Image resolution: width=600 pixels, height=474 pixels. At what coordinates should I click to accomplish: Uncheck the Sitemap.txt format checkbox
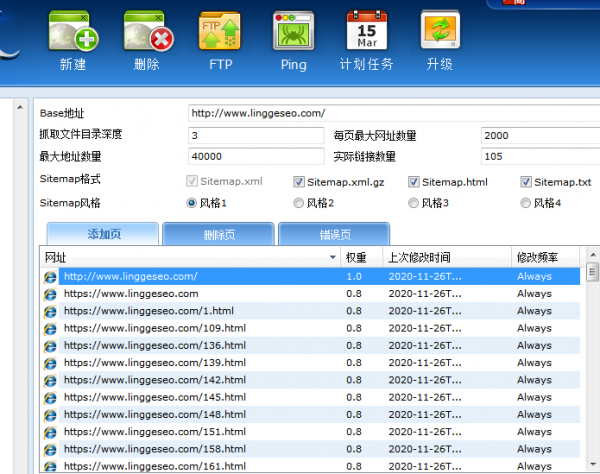click(526, 182)
